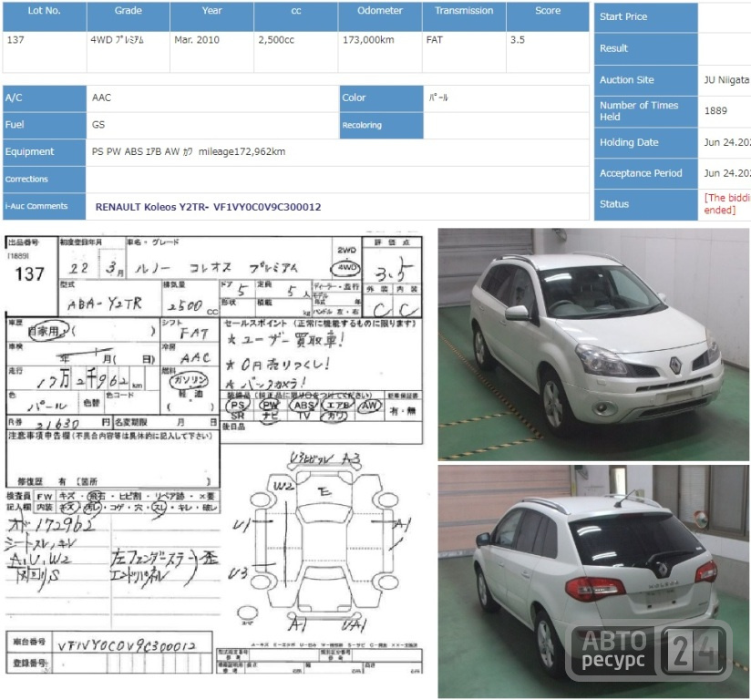Select lot number value 137
Image resolution: width=751 pixels, height=700 pixels.
(15, 40)
